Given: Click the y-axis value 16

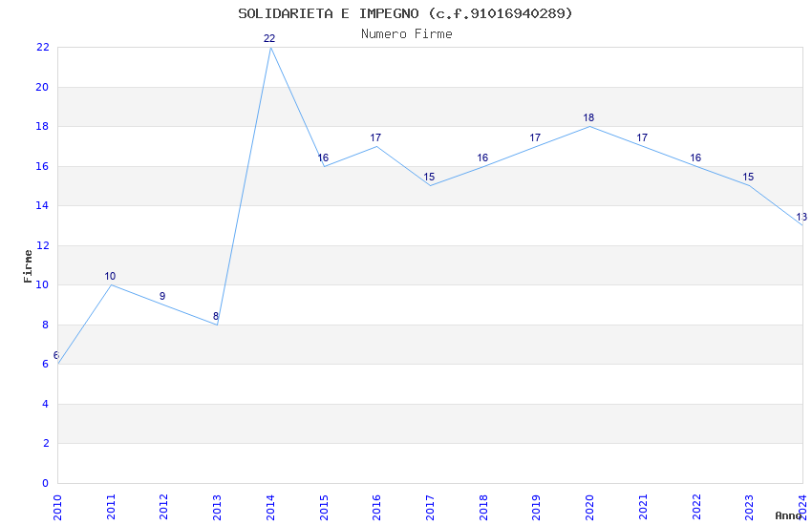Looking at the screenshot, I should click(x=42, y=166).
